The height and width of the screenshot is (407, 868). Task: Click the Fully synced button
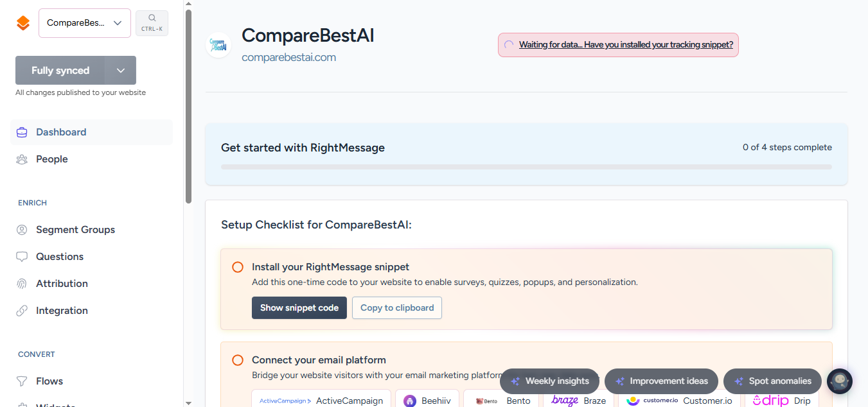coord(60,71)
